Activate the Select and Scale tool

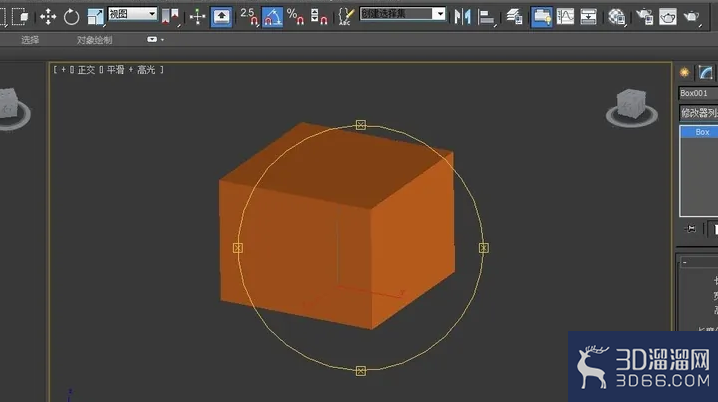coord(95,17)
